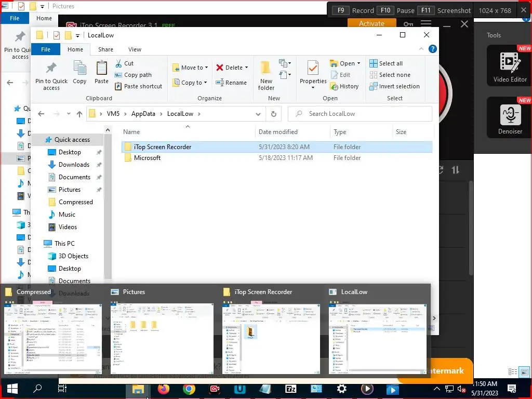Open Chrome from the taskbar
532x399 pixels.
189,389
